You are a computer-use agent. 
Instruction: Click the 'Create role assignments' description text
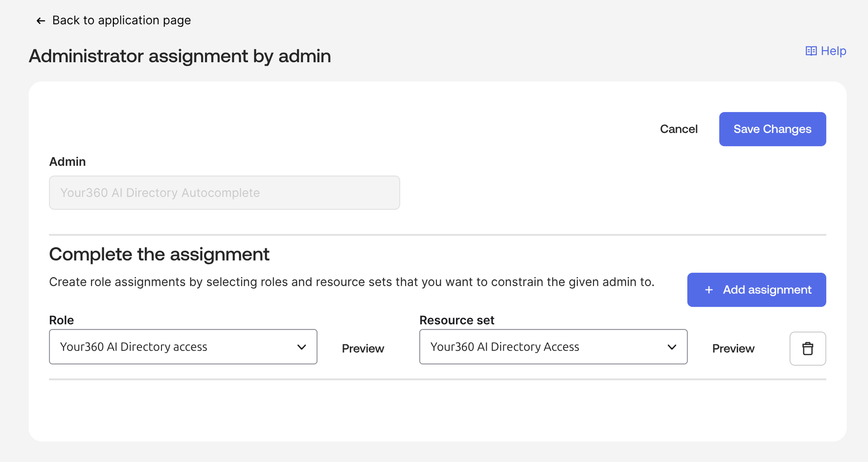click(352, 282)
